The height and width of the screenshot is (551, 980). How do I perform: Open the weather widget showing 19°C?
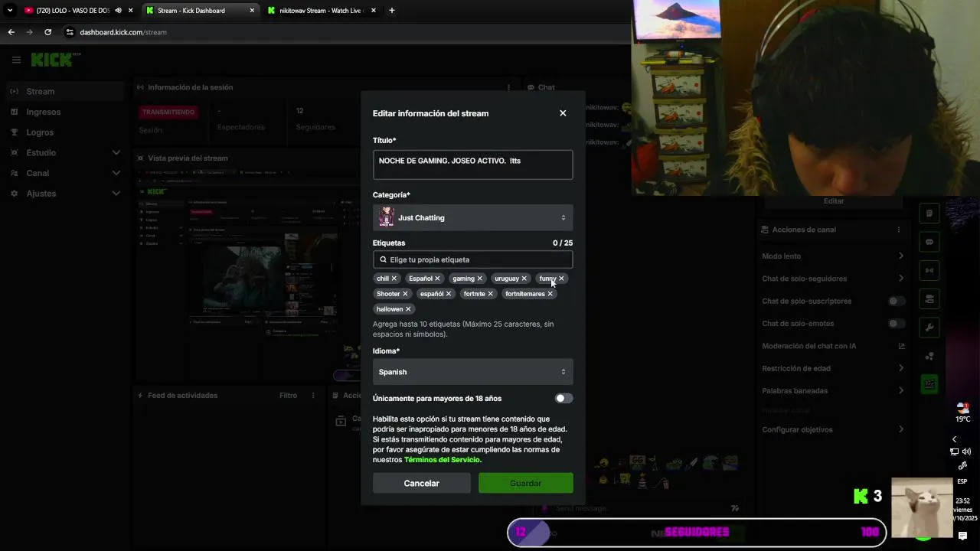pyautogui.click(x=962, y=413)
